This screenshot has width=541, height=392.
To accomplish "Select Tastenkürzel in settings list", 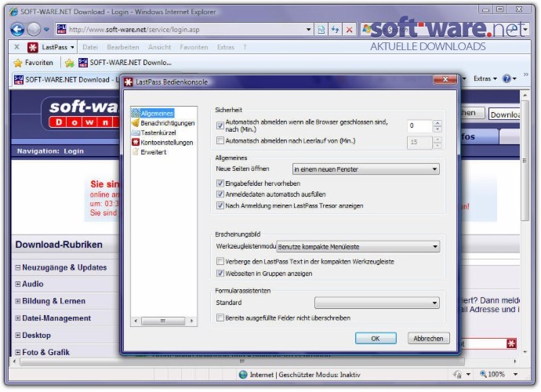I will point(154,132).
